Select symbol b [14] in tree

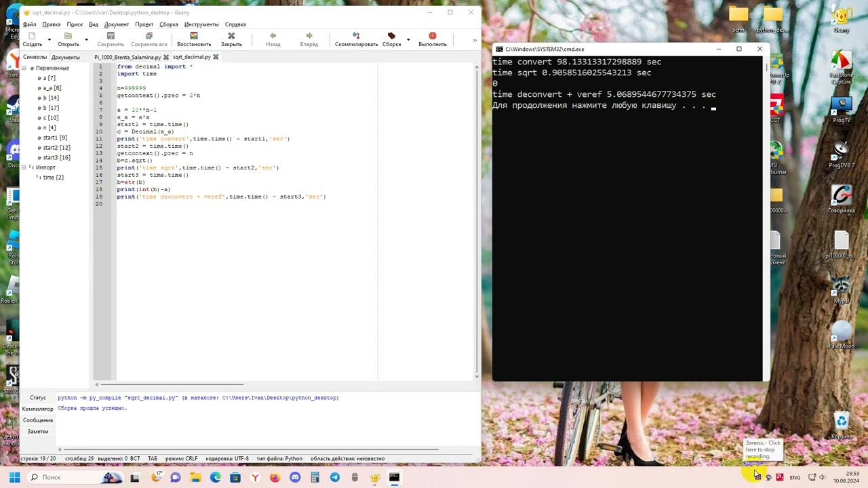point(51,98)
